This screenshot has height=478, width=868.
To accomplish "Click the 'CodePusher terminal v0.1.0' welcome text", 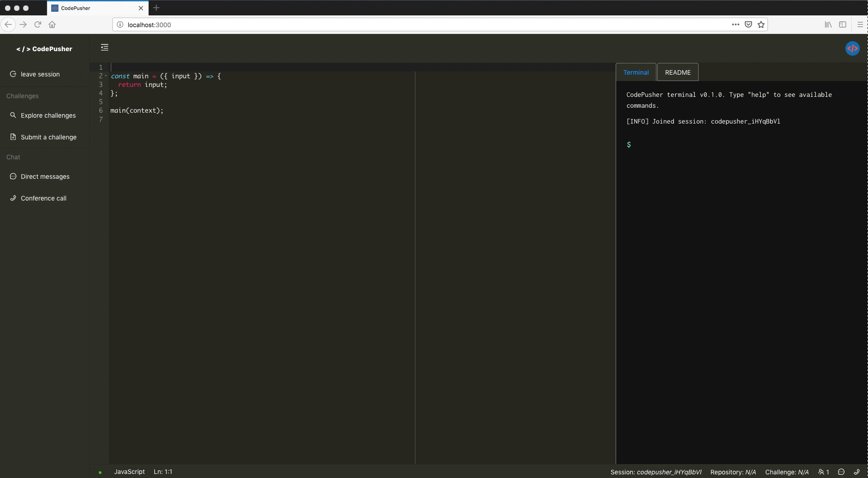I will pyautogui.click(x=729, y=100).
